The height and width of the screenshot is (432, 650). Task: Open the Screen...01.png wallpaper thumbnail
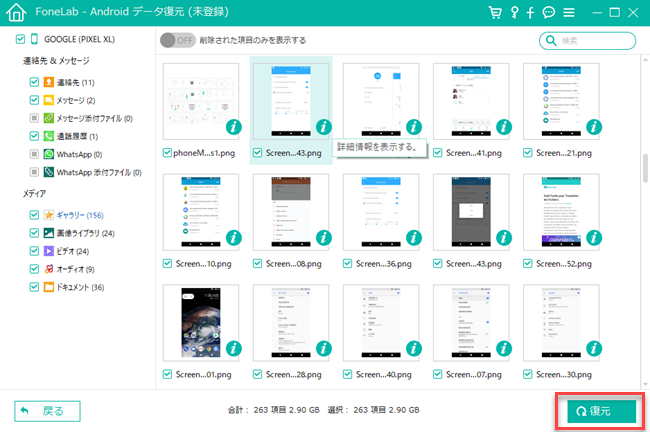click(201, 323)
